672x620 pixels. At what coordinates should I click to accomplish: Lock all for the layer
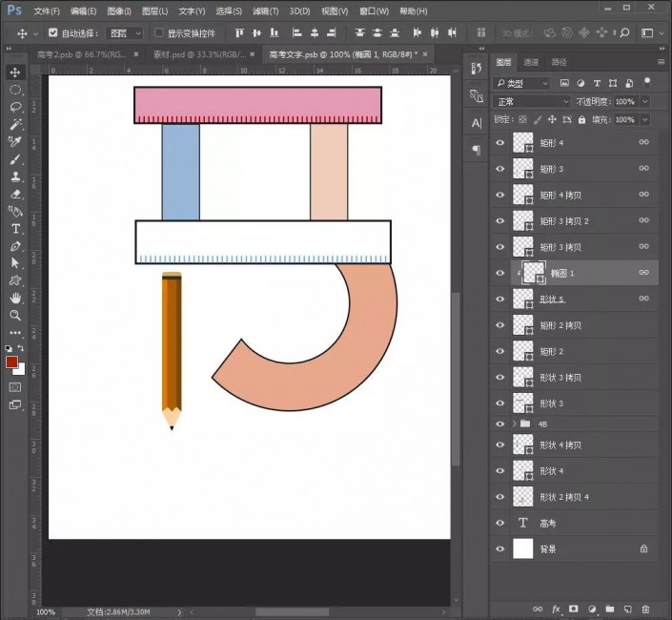pyautogui.click(x=581, y=119)
